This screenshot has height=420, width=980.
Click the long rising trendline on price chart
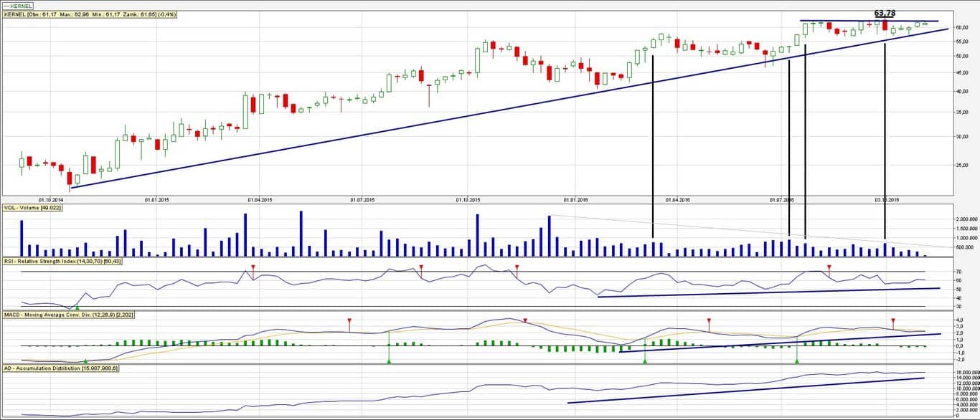pyautogui.click(x=509, y=108)
